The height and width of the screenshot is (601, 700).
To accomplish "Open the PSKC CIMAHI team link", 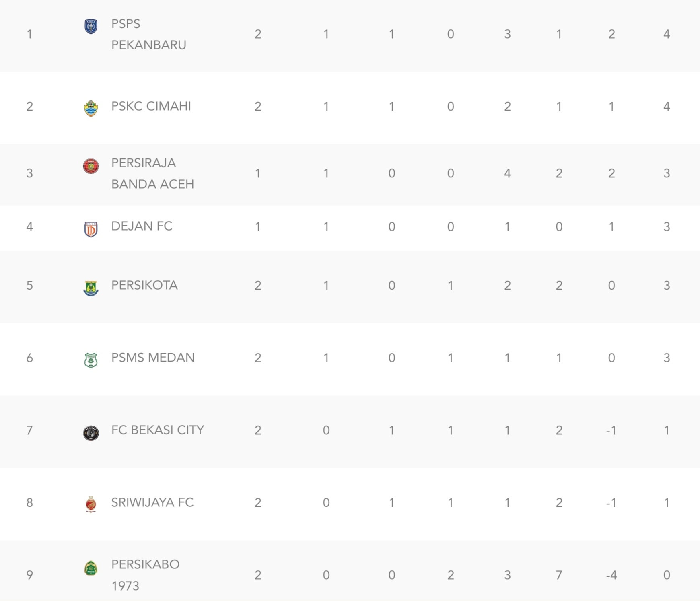I will point(151,106).
